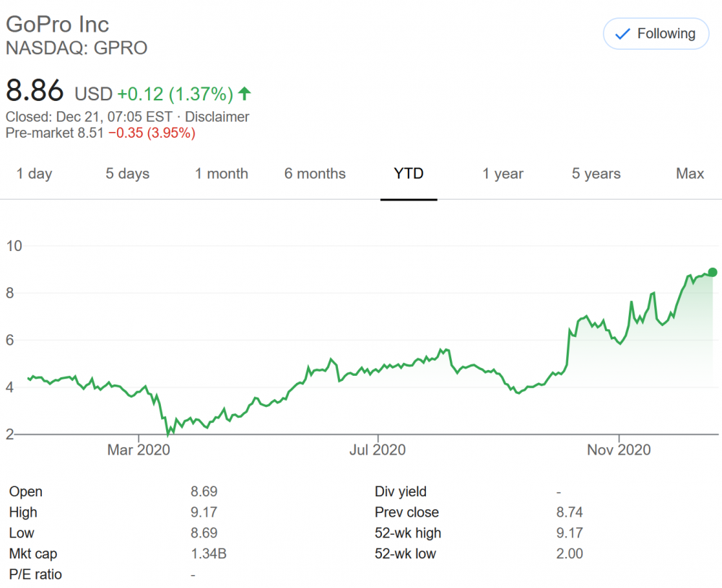The width and height of the screenshot is (722, 588).
Task: Click the green dot at the chart's end
Action: (x=713, y=272)
